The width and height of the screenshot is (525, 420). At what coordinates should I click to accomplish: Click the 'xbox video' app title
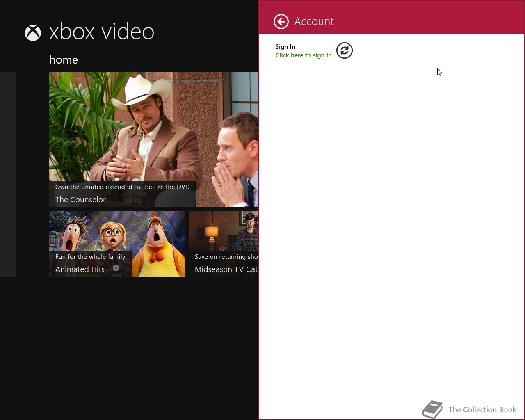tap(102, 32)
